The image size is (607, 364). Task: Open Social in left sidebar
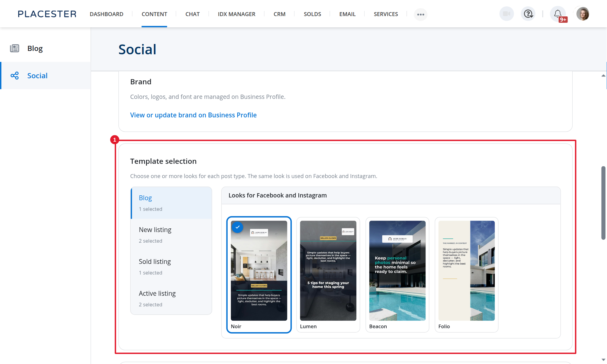46,76
